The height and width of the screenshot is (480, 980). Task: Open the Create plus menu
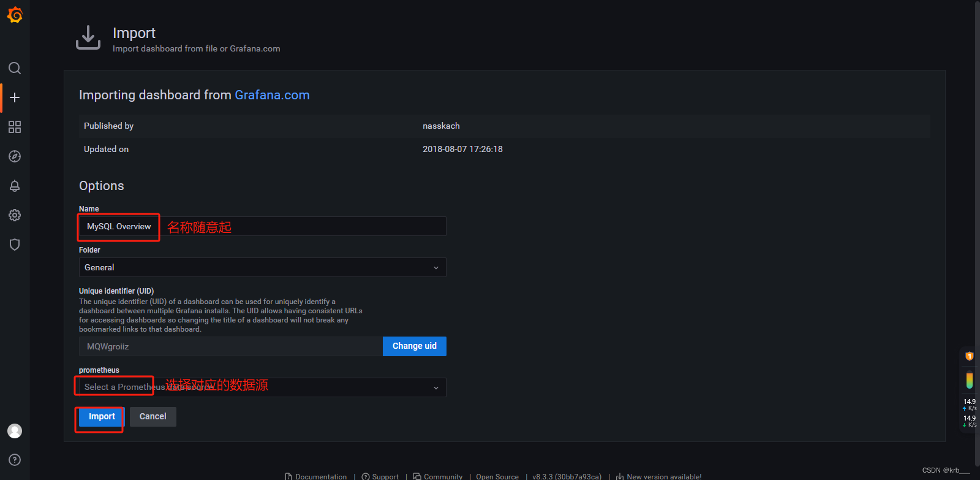pyautogui.click(x=15, y=97)
